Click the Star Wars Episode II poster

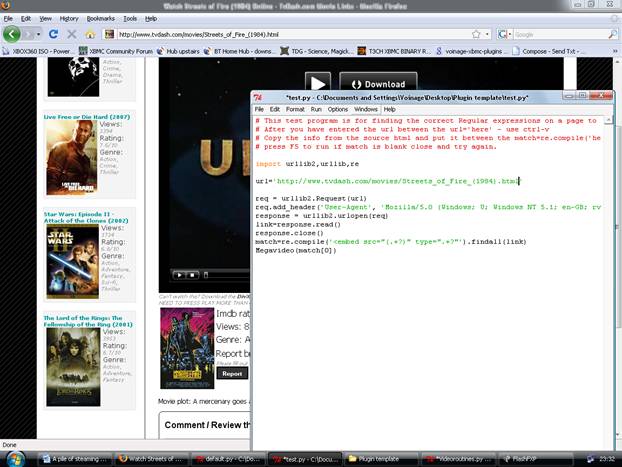pos(72,261)
